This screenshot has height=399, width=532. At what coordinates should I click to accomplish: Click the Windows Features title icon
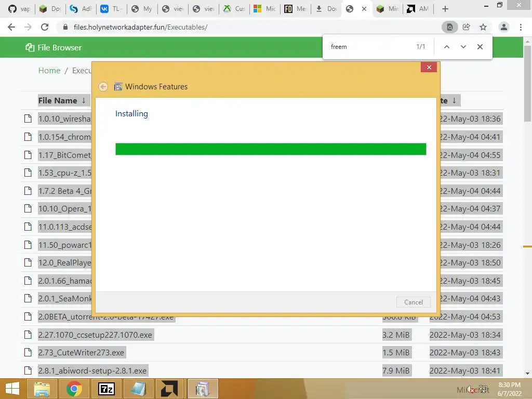tap(118, 87)
